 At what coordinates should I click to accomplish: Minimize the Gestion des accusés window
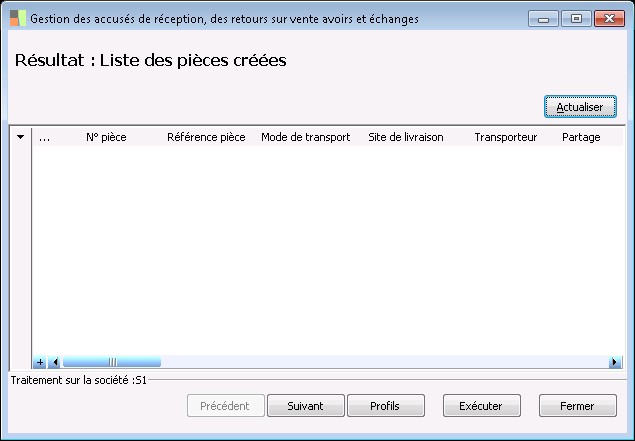pyautogui.click(x=543, y=19)
